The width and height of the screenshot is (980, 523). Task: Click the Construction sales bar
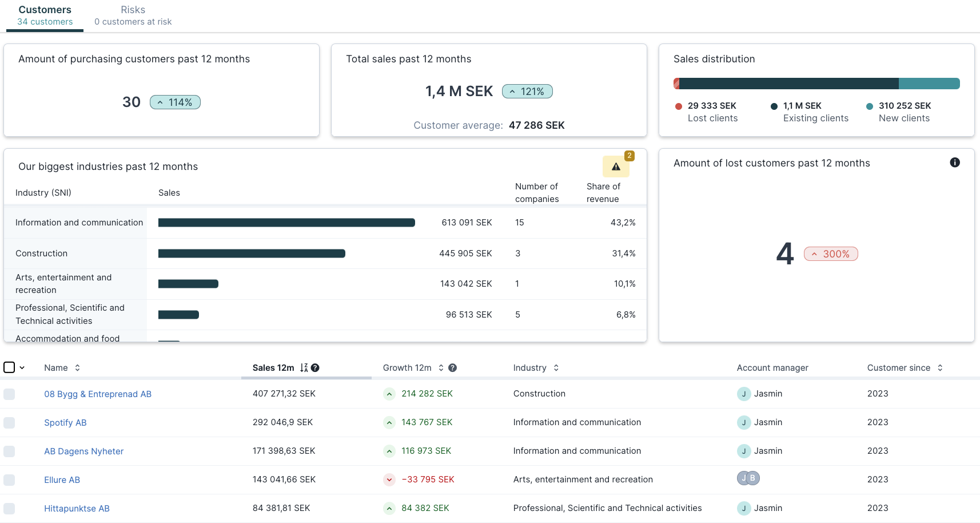pos(252,253)
